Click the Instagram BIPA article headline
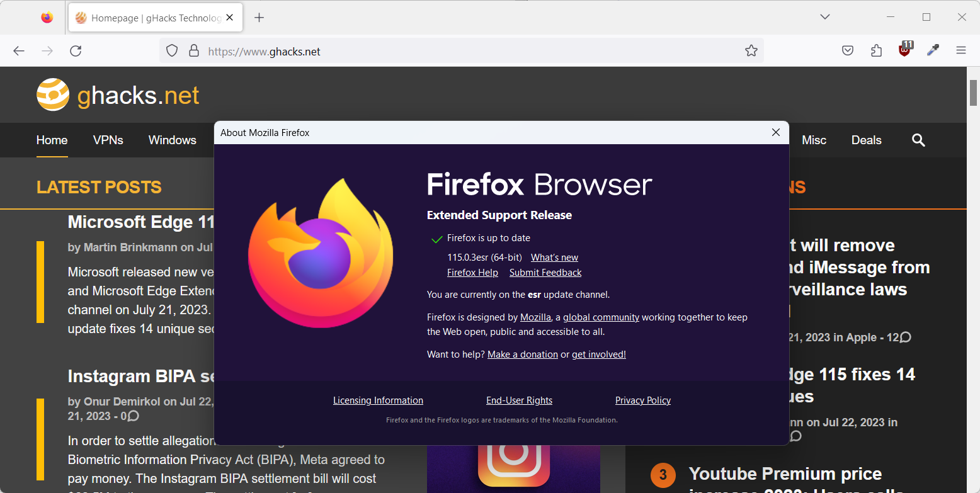This screenshot has width=980, height=493. [142, 376]
